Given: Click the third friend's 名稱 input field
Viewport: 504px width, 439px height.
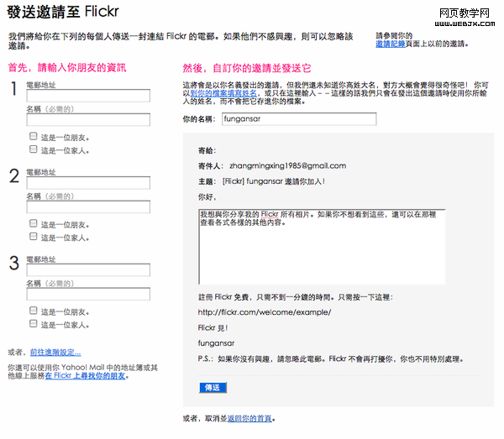Looking at the screenshot, I should pyautogui.click(x=88, y=294).
